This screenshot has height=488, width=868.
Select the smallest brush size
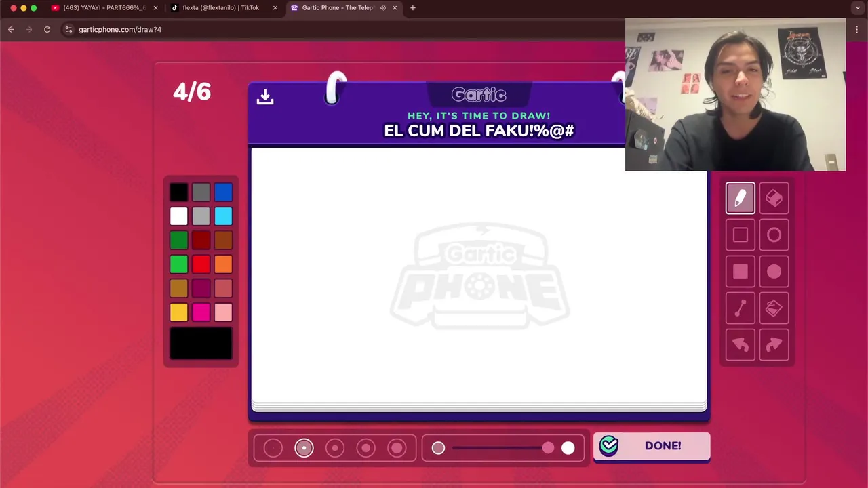273,448
